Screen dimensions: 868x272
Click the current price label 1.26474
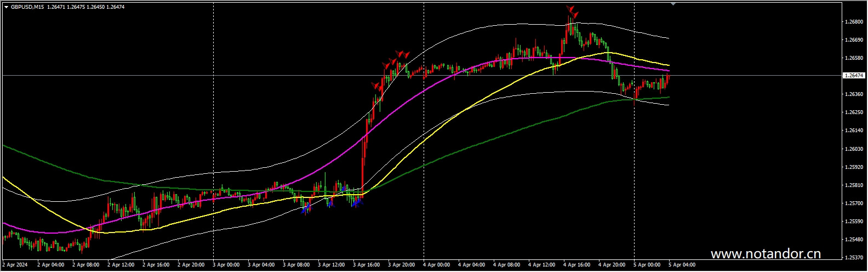coord(854,76)
